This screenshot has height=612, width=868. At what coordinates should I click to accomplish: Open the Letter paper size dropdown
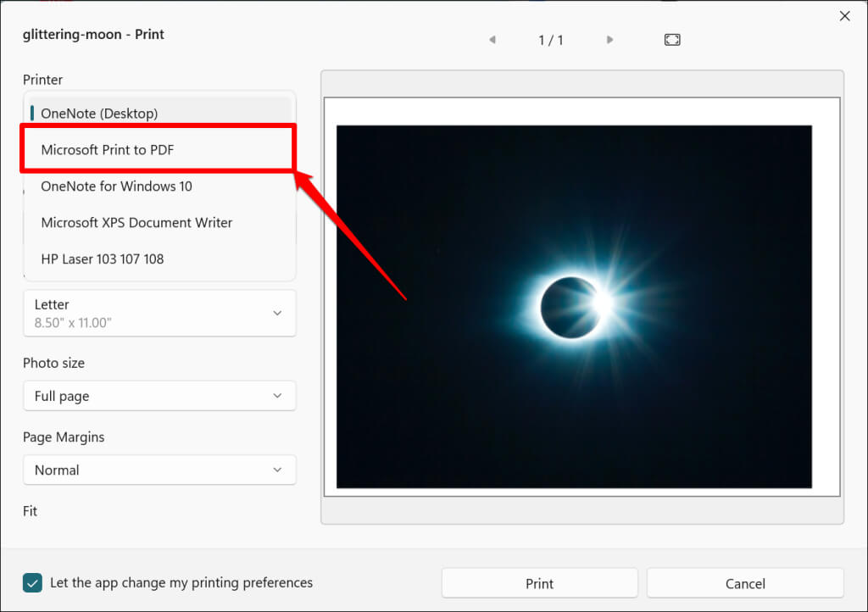pos(159,313)
